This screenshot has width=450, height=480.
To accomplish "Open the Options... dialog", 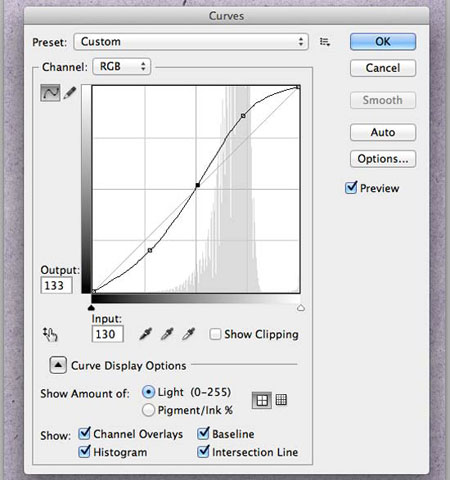I will click(383, 159).
